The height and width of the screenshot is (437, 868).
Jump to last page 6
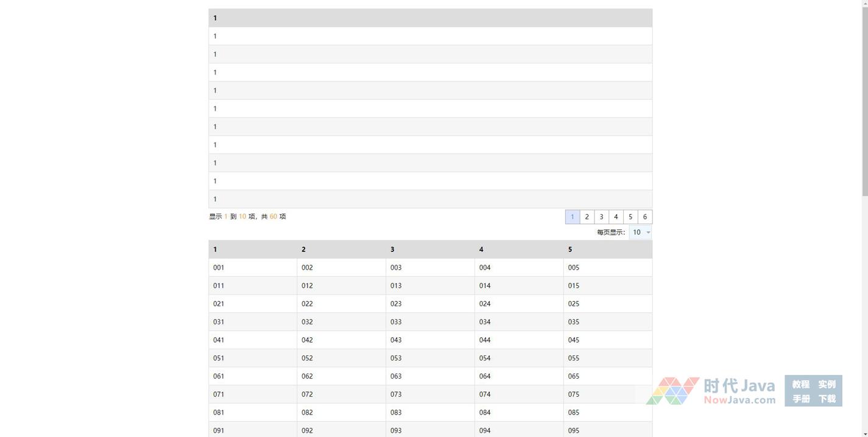click(x=645, y=217)
